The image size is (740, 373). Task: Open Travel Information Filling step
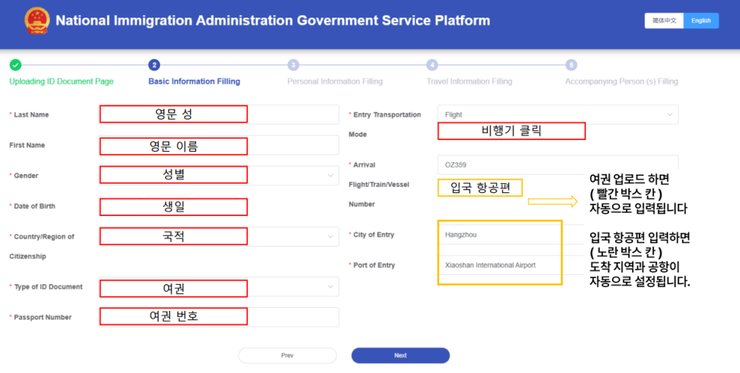click(469, 81)
